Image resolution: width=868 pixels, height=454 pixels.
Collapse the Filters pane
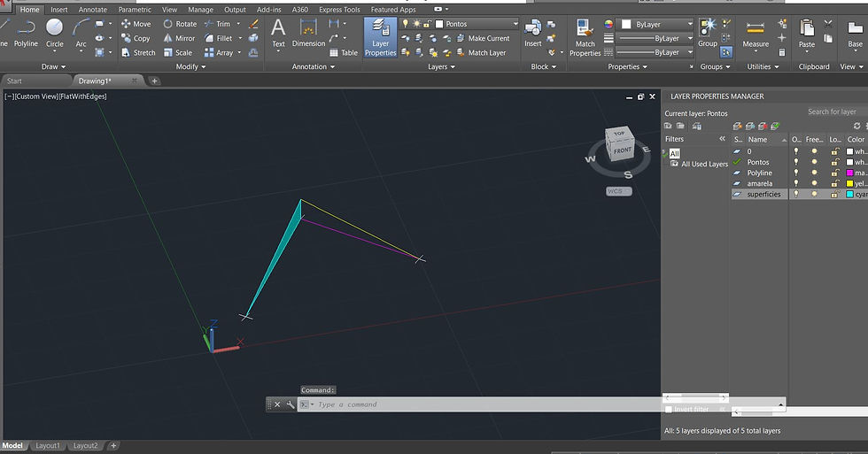(x=722, y=139)
